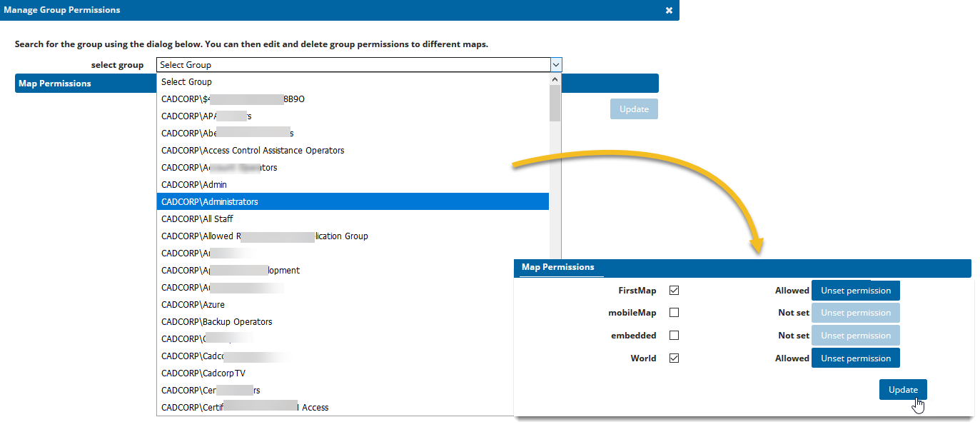Toggle the embedded map checkbox

pos(674,335)
